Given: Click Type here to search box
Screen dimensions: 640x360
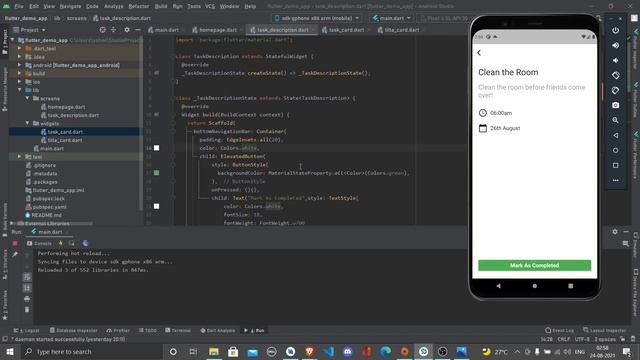Looking at the screenshot, I should 91,351.
